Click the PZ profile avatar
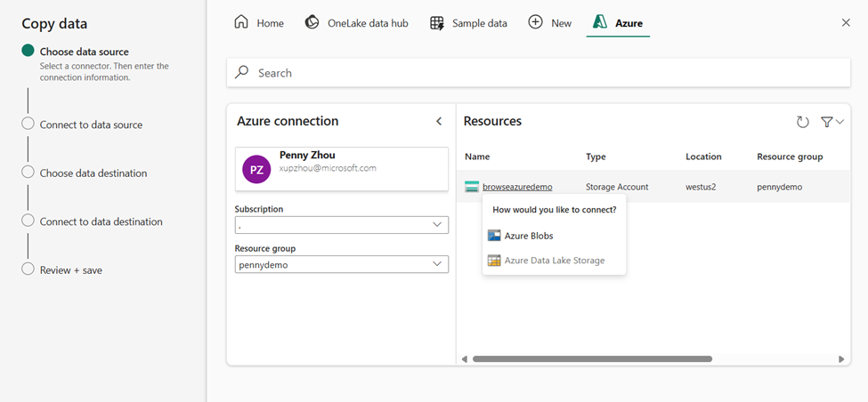This screenshot has height=402, width=868. click(256, 169)
